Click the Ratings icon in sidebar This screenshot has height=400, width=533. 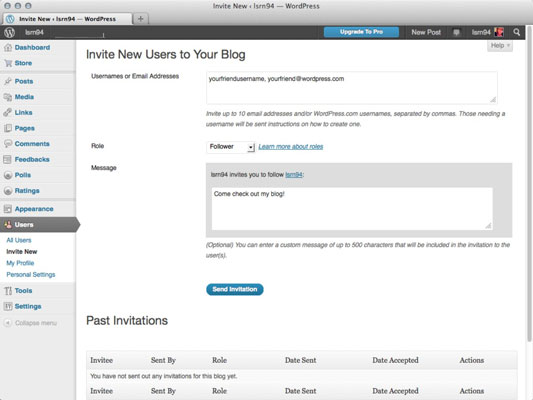click(x=8, y=191)
